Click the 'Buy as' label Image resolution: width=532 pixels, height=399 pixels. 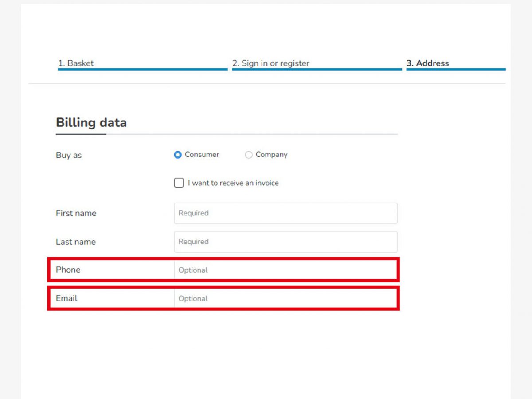click(x=69, y=156)
